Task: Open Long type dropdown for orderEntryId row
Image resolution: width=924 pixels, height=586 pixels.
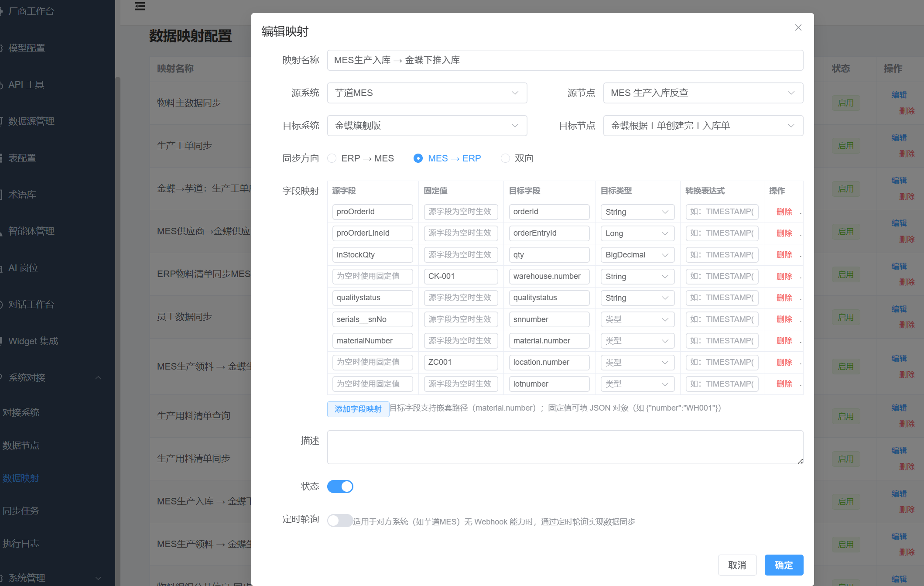Action: [637, 233]
